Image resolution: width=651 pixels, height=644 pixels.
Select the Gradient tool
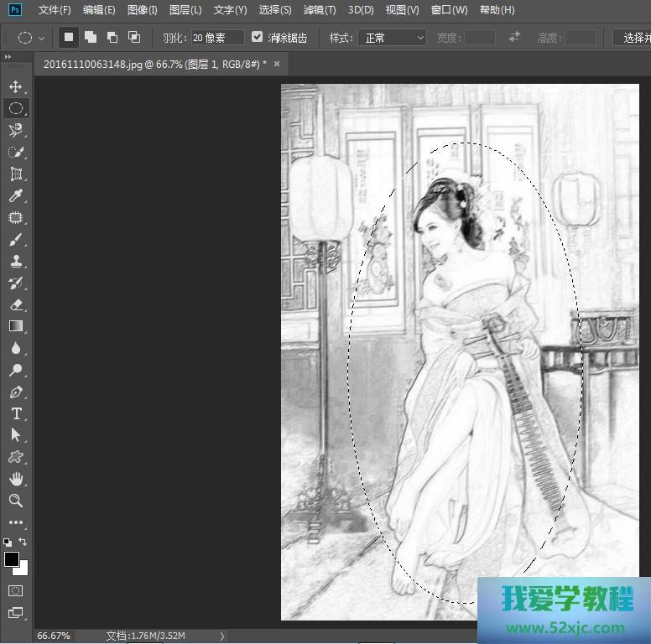click(x=16, y=326)
